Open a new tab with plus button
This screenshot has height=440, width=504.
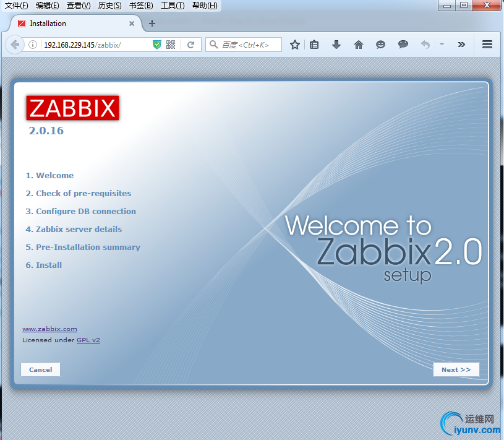pyautogui.click(x=152, y=24)
